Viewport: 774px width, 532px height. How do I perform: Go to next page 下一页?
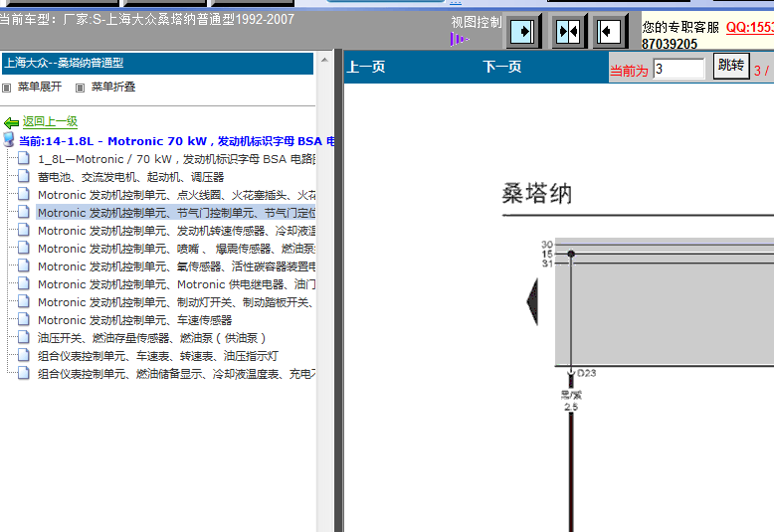click(x=502, y=67)
